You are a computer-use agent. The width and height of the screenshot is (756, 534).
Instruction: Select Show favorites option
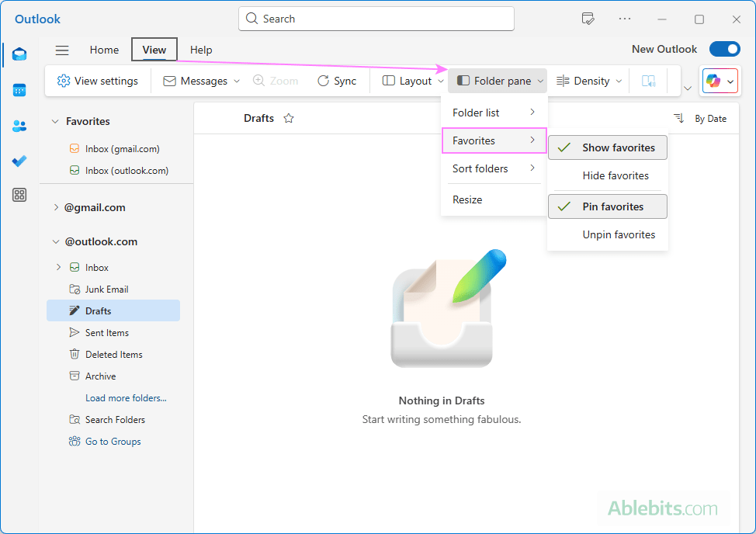click(608, 147)
